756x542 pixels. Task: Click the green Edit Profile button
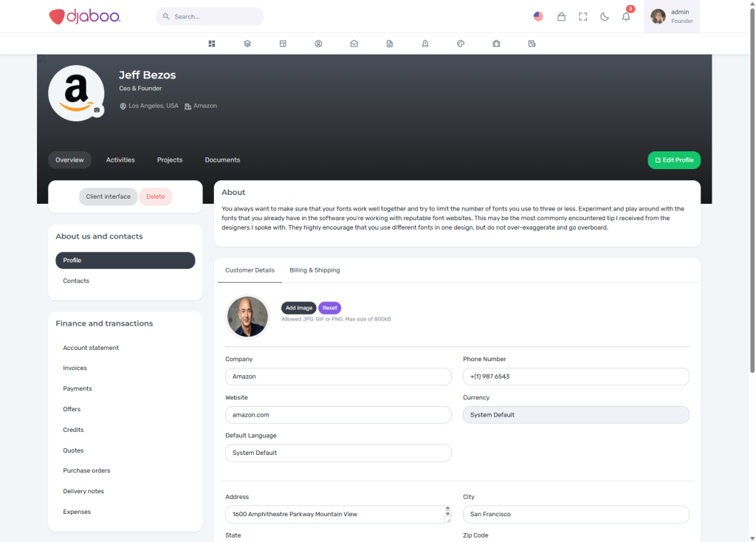673,160
